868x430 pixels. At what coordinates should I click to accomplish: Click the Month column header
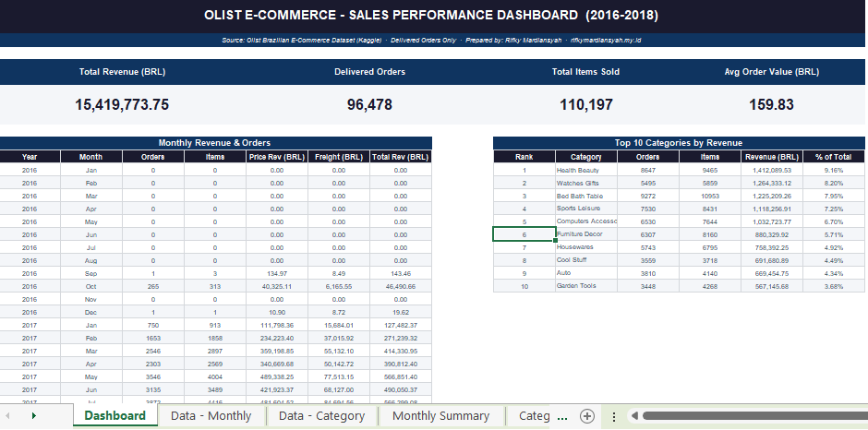click(90, 157)
